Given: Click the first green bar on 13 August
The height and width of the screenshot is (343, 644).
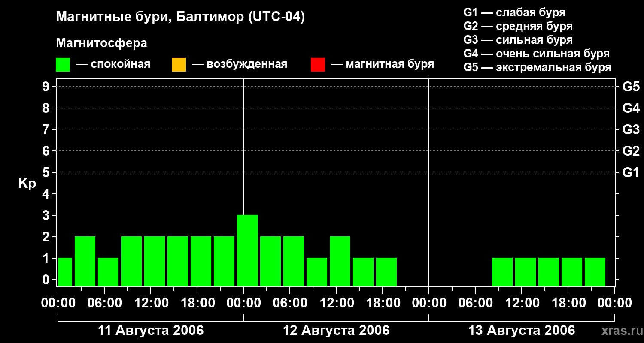Looking at the screenshot, I should pos(502,272).
